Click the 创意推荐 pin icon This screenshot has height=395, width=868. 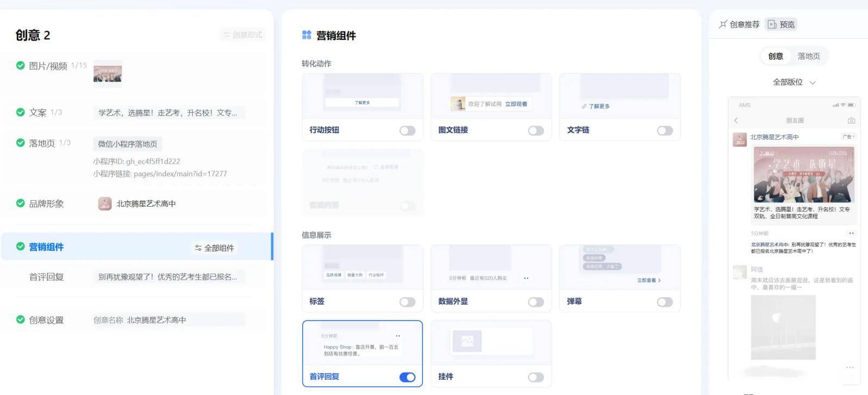click(723, 24)
